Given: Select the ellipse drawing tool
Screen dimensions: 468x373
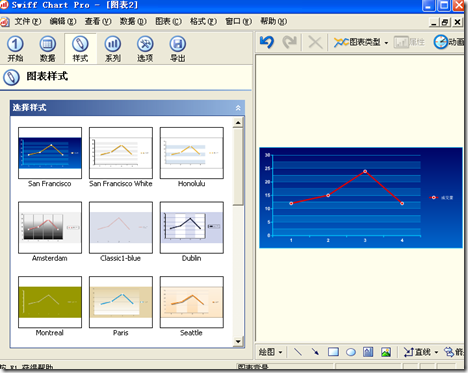Looking at the screenshot, I should [351, 352].
